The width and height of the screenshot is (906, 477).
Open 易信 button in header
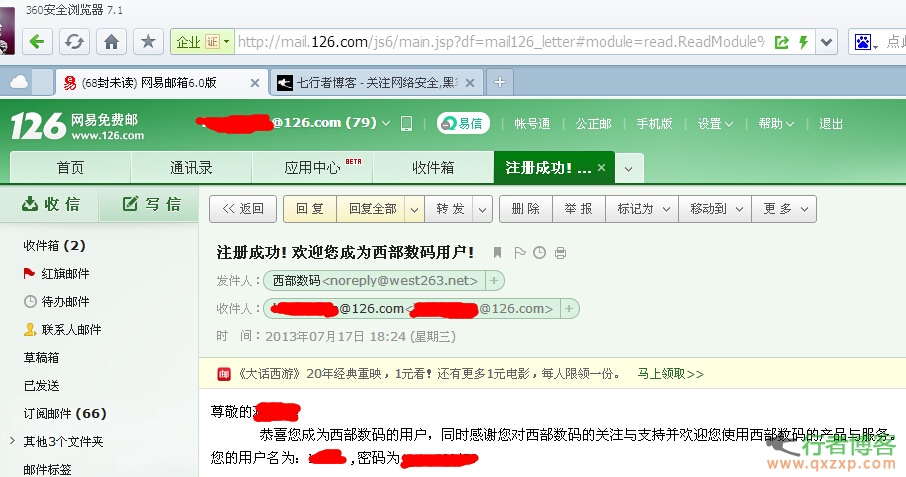pyautogui.click(x=463, y=123)
